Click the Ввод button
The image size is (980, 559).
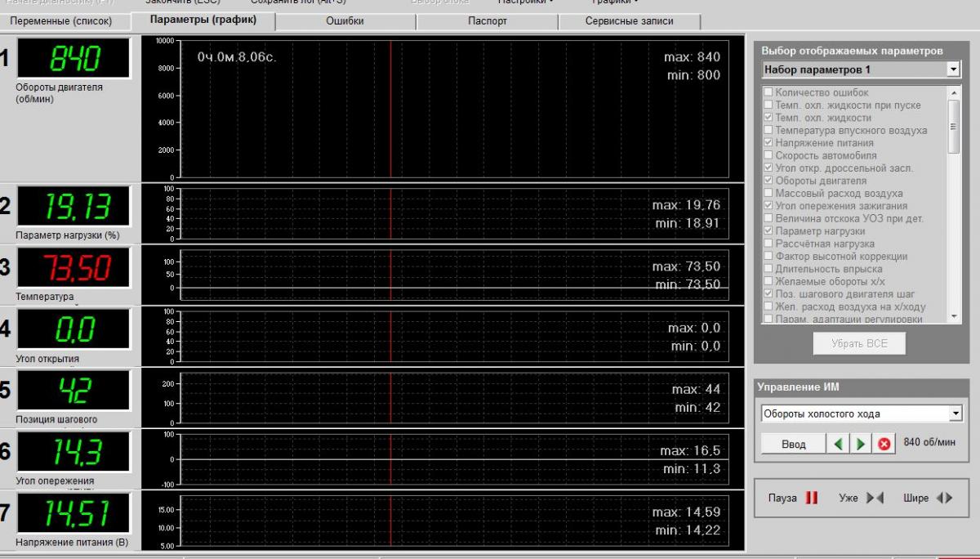(793, 444)
